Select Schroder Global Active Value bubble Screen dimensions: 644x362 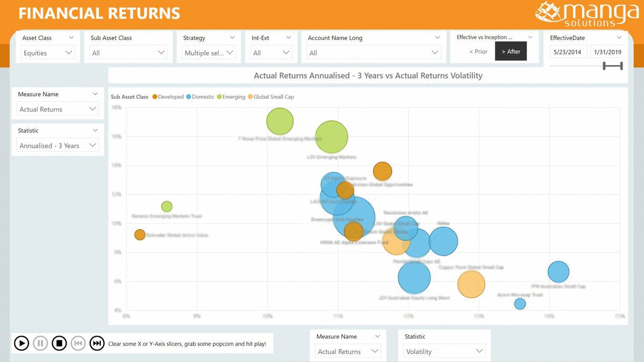(x=140, y=235)
